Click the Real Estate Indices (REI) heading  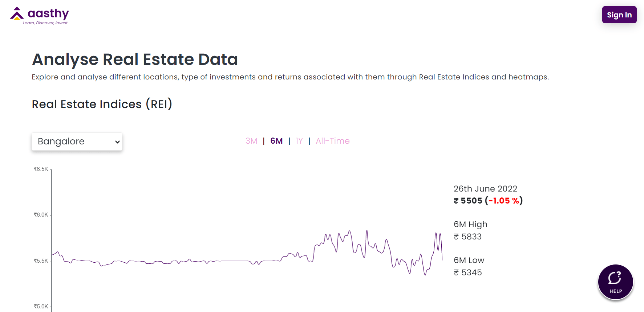102,104
